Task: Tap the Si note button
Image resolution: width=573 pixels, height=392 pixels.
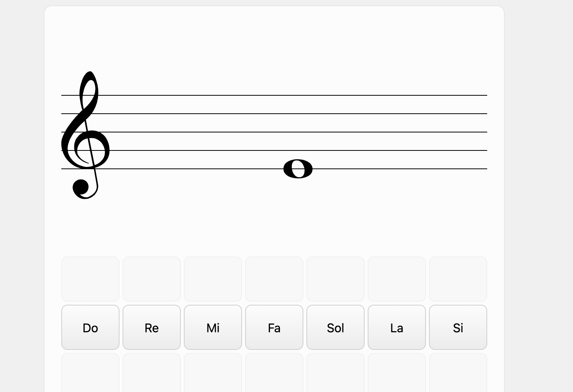Action: 458,327
